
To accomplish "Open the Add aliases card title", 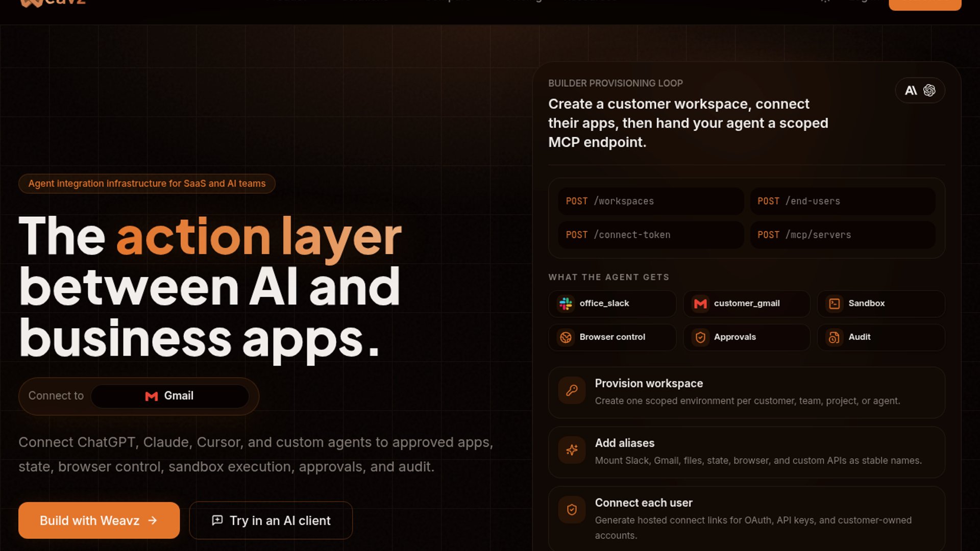I will (625, 443).
